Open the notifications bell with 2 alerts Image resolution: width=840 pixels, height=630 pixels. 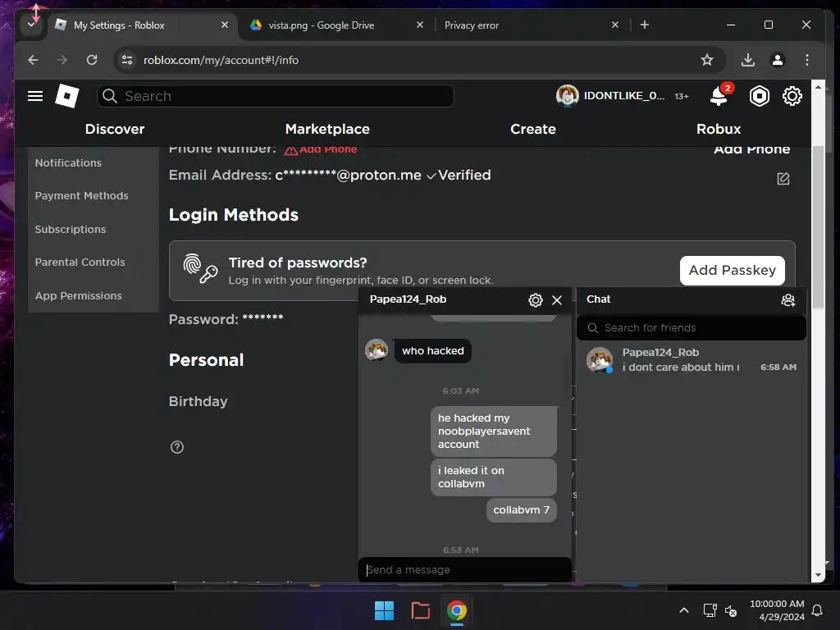pos(719,96)
